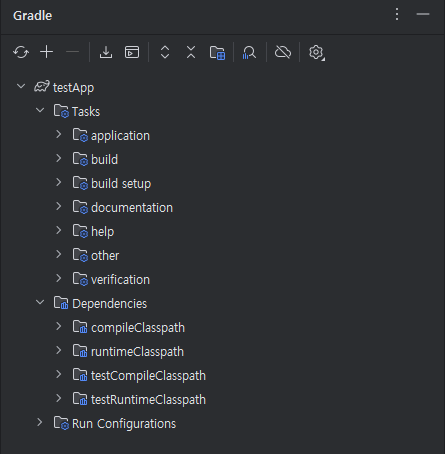Click the application task folder icon
Screen dimensions: 445x454
click(x=80, y=135)
